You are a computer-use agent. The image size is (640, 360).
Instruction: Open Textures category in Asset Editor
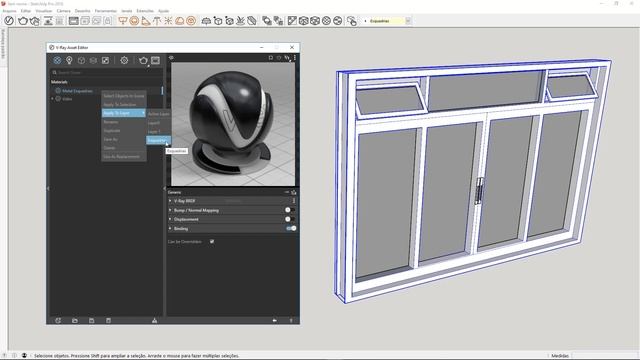pos(105,60)
